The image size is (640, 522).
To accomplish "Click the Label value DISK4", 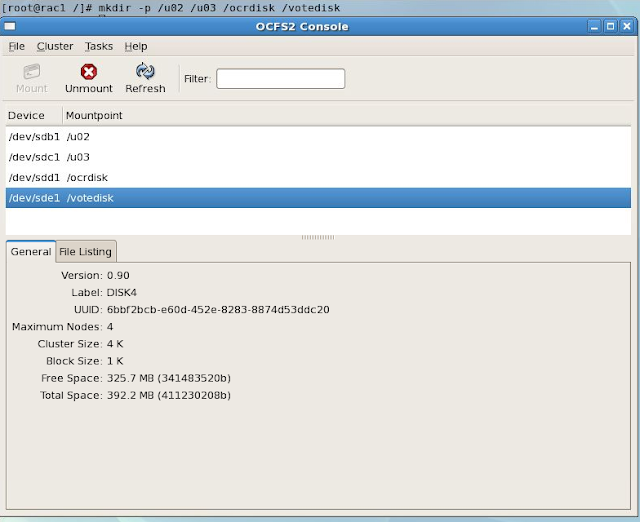I will coord(122,293).
